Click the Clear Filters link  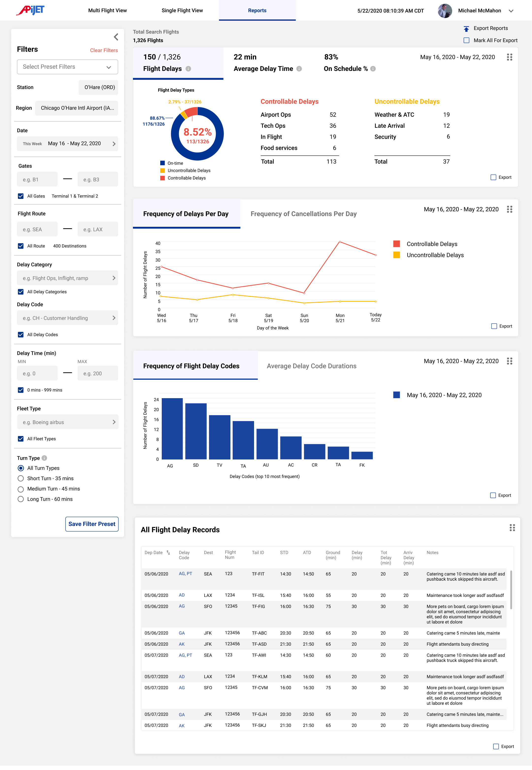104,50
